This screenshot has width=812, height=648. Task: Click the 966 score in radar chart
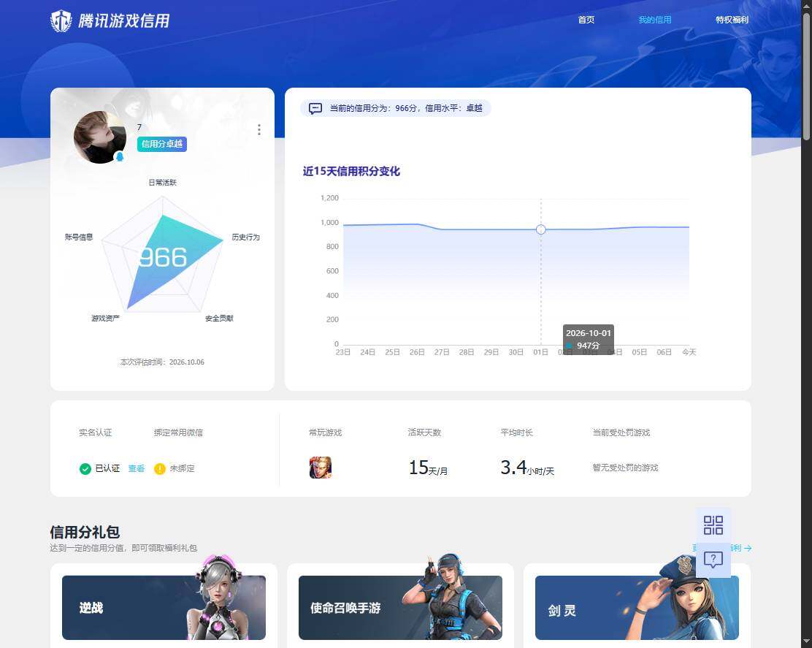pos(163,257)
